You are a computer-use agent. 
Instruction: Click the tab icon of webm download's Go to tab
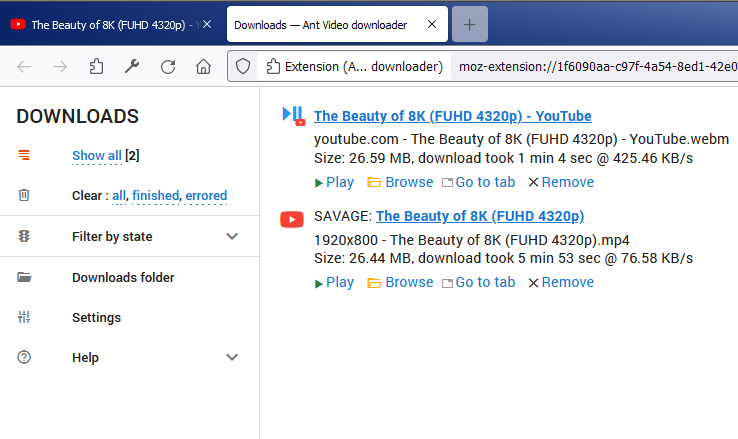pos(448,183)
